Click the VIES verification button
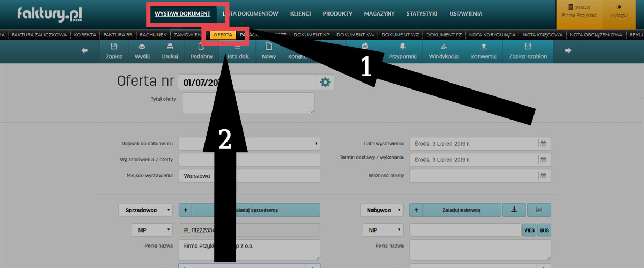This screenshot has height=268, width=644. (x=529, y=230)
